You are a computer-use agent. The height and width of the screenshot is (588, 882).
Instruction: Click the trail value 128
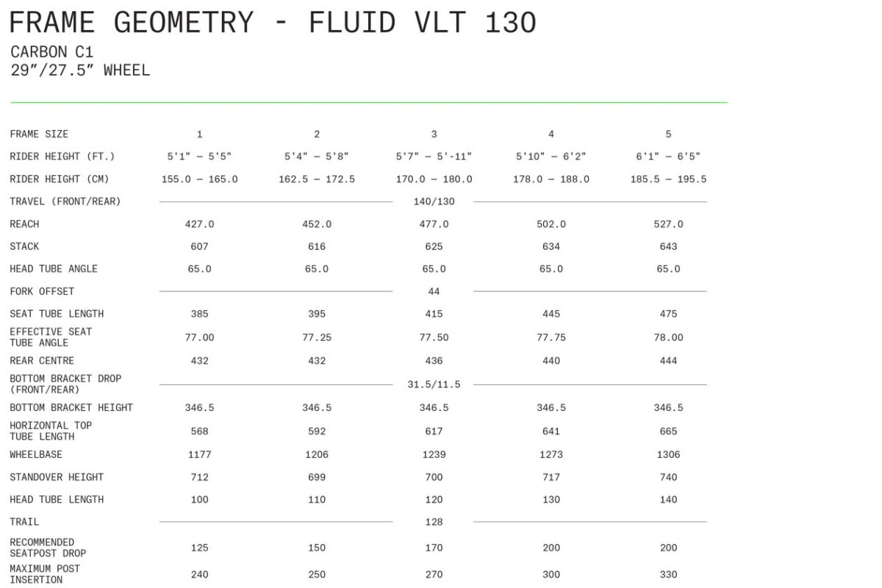click(434, 522)
